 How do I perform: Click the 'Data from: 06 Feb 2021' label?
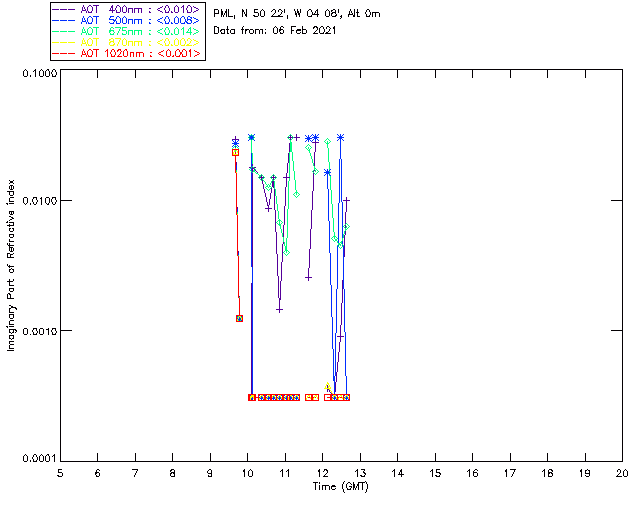[274, 30]
